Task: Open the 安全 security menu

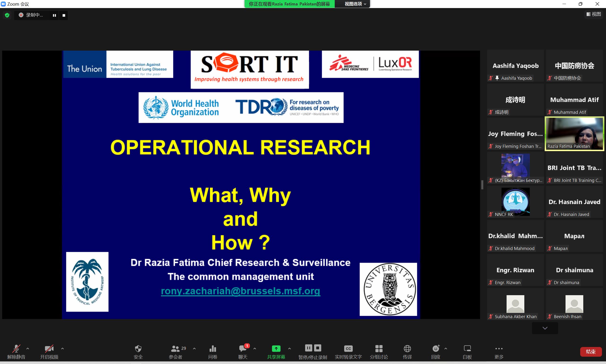Action: (x=138, y=352)
